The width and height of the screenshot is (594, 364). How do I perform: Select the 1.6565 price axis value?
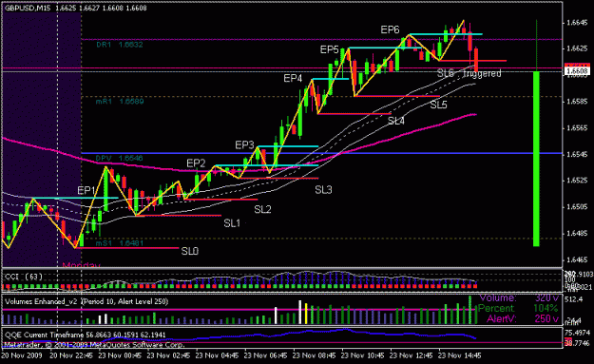coord(577,128)
